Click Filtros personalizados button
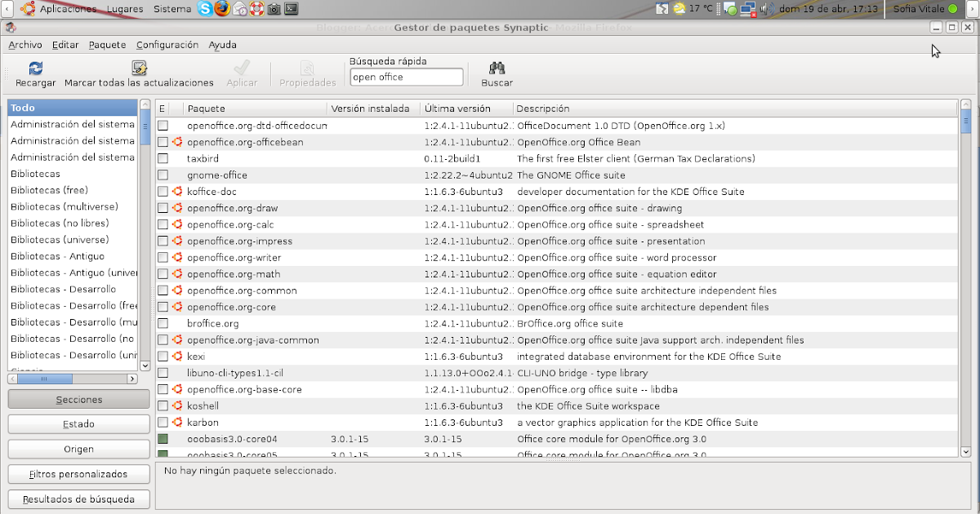The width and height of the screenshot is (980, 514). click(x=78, y=474)
